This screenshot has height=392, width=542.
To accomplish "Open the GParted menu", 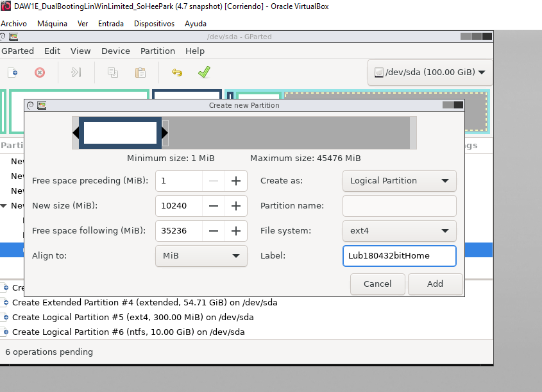I will pos(17,51).
